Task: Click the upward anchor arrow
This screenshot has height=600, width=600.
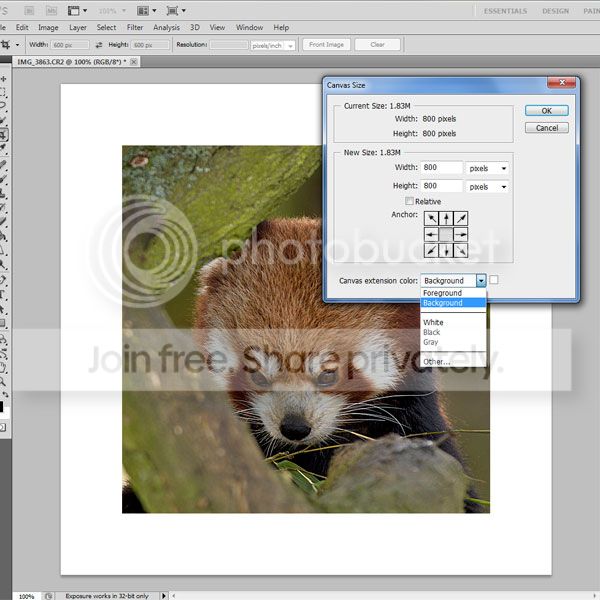Action: click(x=446, y=218)
